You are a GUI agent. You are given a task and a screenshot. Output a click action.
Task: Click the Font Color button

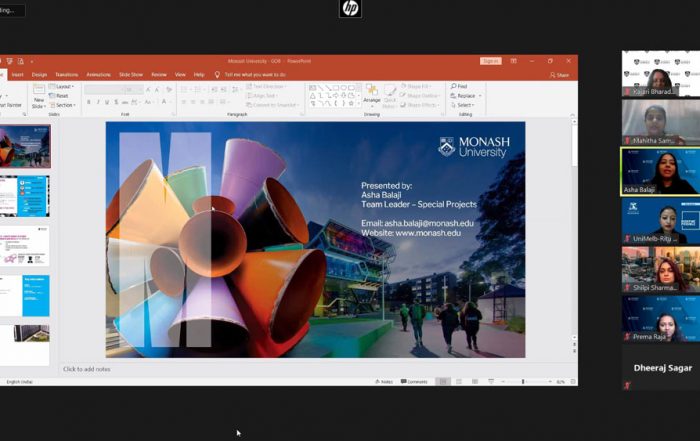(x=164, y=102)
